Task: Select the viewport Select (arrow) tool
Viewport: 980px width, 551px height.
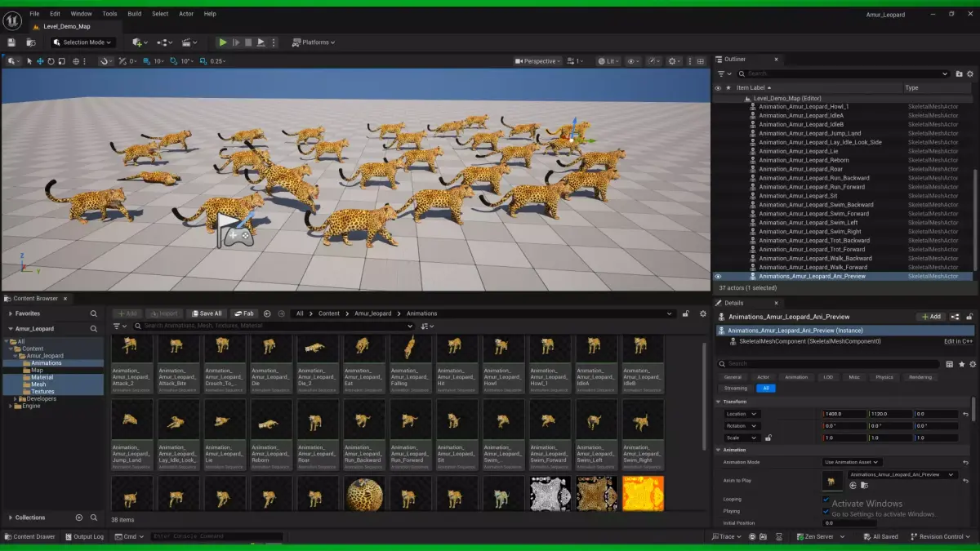Action: pyautogui.click(x=29, y=61)
